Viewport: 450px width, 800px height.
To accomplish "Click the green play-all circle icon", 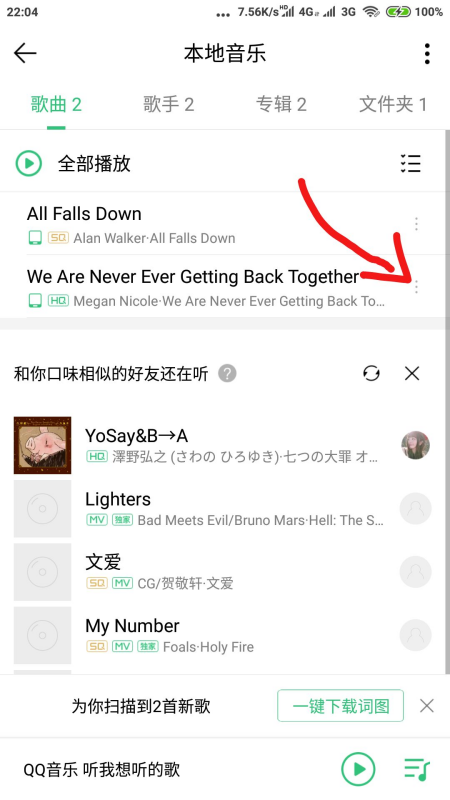I will [x=29, y=164].
